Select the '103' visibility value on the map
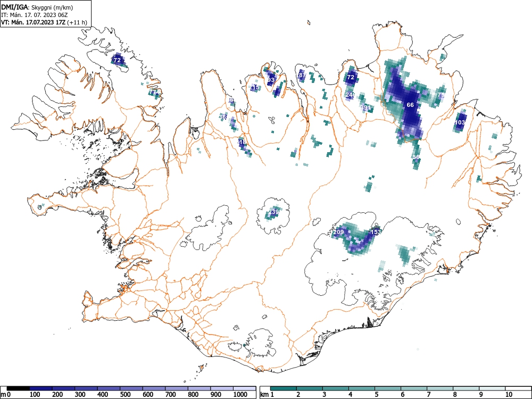The width and height of the screenshot is (532, 399). 460,122
